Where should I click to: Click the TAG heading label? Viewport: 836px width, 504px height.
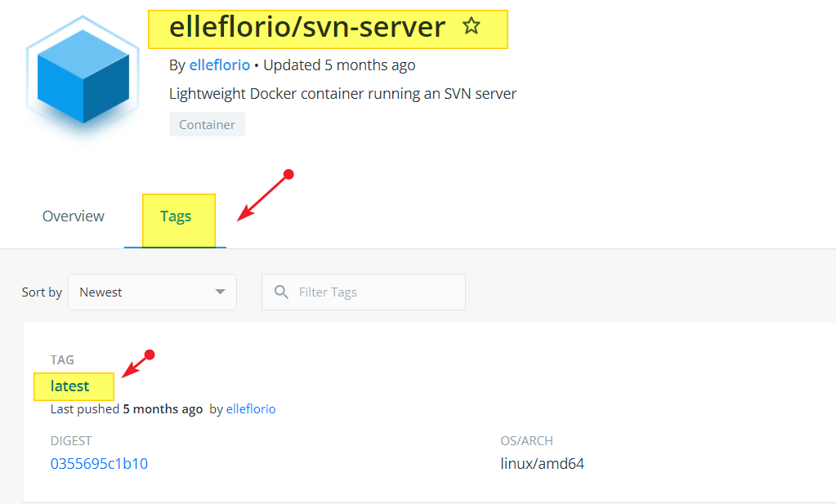pyautogui.click(x=62, y=360)
